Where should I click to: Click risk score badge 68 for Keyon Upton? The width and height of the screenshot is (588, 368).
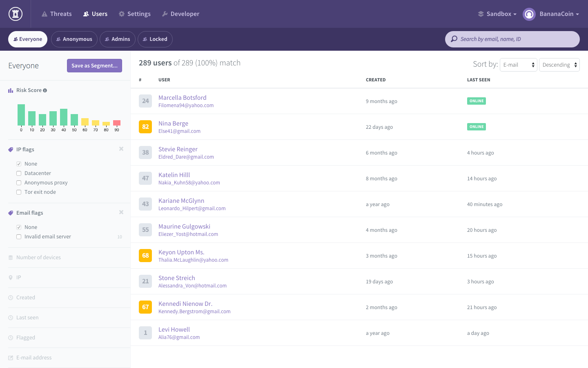coord(145,256)
